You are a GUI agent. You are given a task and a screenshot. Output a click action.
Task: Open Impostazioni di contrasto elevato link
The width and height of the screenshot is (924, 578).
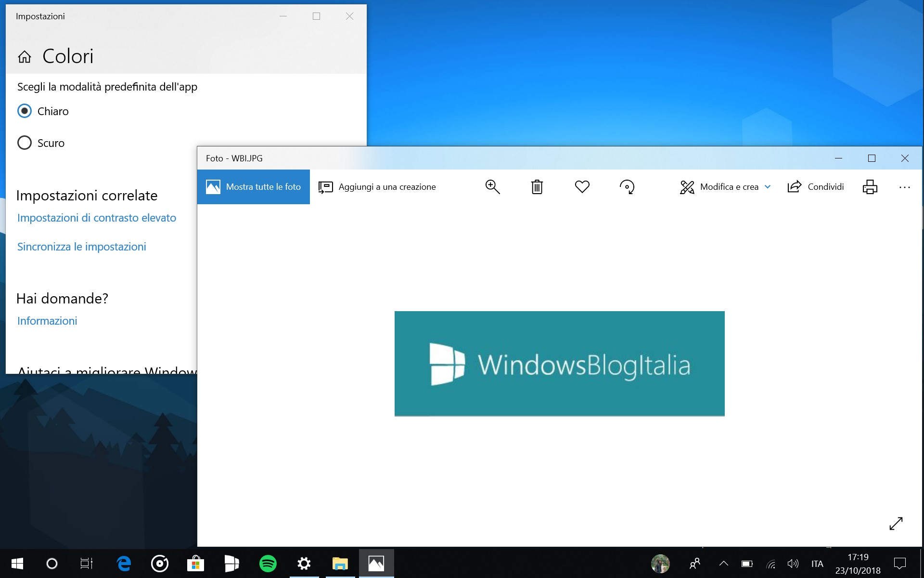(x=97, y=218)
